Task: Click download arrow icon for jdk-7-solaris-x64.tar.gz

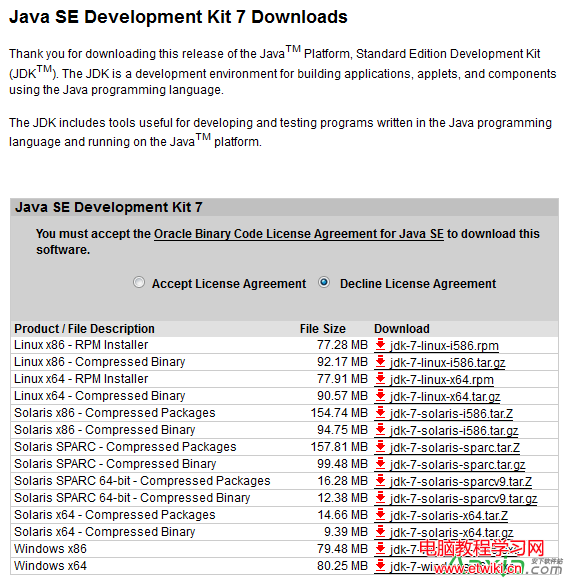Action: point(380,532)
